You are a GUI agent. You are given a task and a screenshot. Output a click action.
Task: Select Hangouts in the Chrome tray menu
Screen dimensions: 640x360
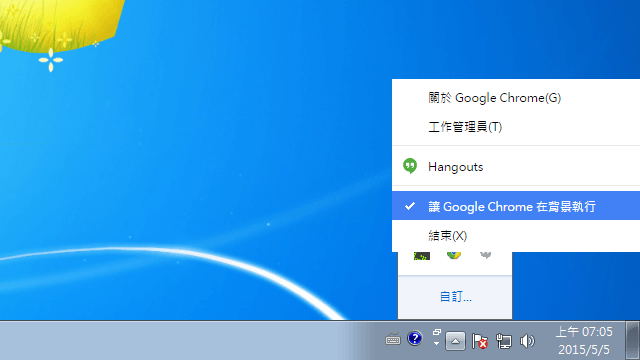pos(516,167)
